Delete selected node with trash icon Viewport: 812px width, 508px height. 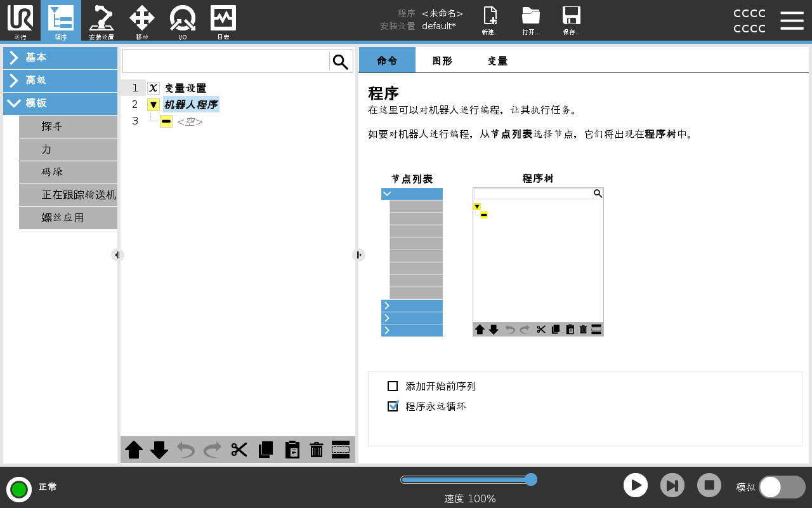317,450
